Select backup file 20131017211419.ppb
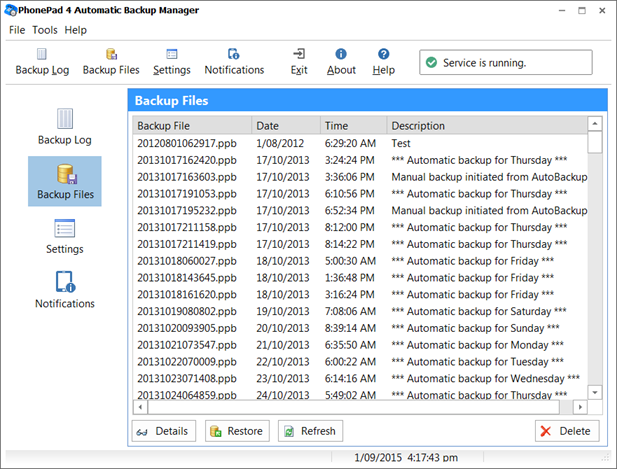 click(187, 244)
